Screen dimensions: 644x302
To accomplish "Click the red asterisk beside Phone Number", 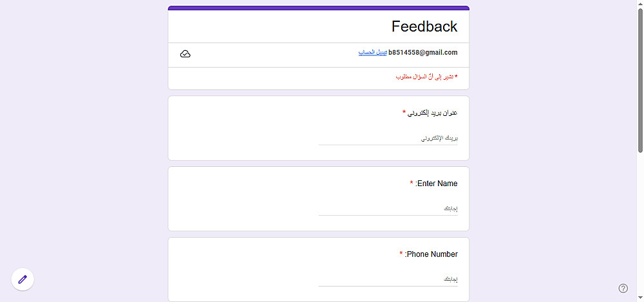I will point(401,254).
